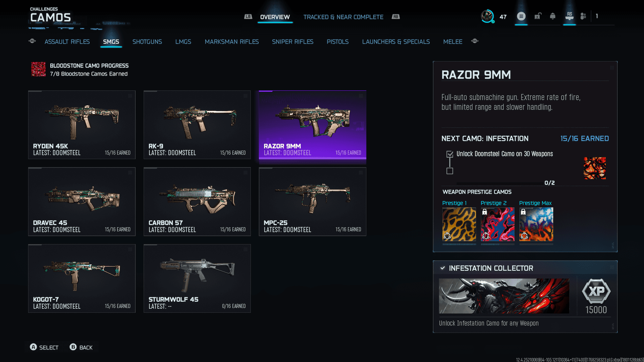Expand the Razor 9mm details panel corner
Screen dimensions: 644x362
612,68
